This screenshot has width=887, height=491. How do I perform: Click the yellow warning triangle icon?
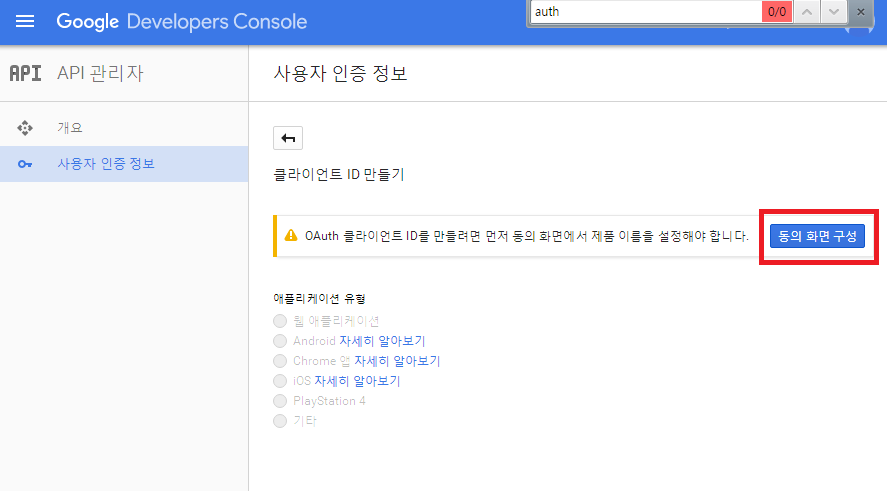[x=291, y=236]
